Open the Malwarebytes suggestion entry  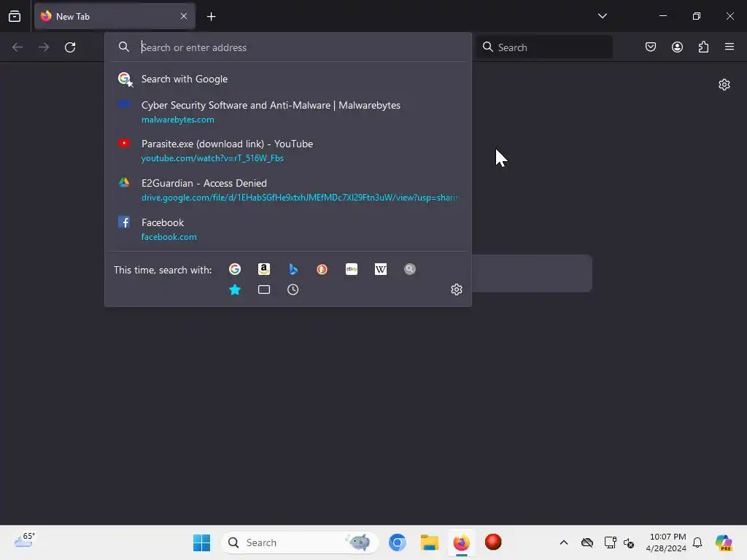pyautogui.click(x=288, y=112)
